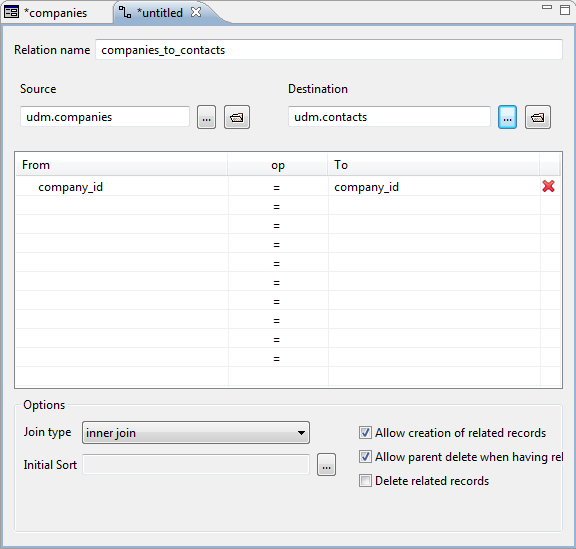Screen dimensions: 576x549
Task: Browse for a destination table
Action: pyautogui.click(x=507, y=117)
